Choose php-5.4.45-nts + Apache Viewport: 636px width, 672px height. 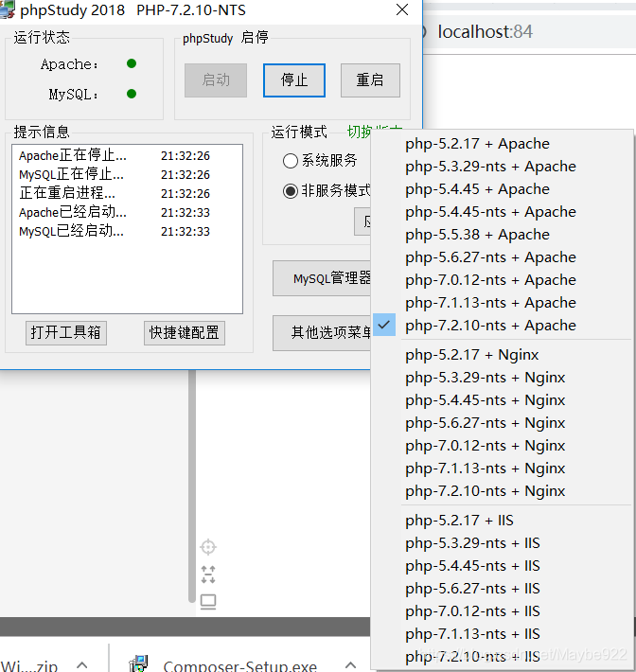503,212
